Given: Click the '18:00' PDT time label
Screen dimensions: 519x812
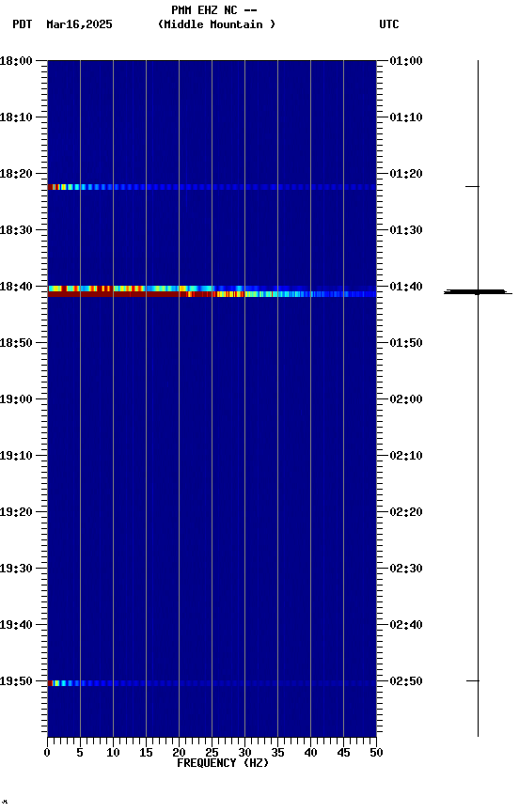Looking at the screenshot, I should click(x=16, y=61).
